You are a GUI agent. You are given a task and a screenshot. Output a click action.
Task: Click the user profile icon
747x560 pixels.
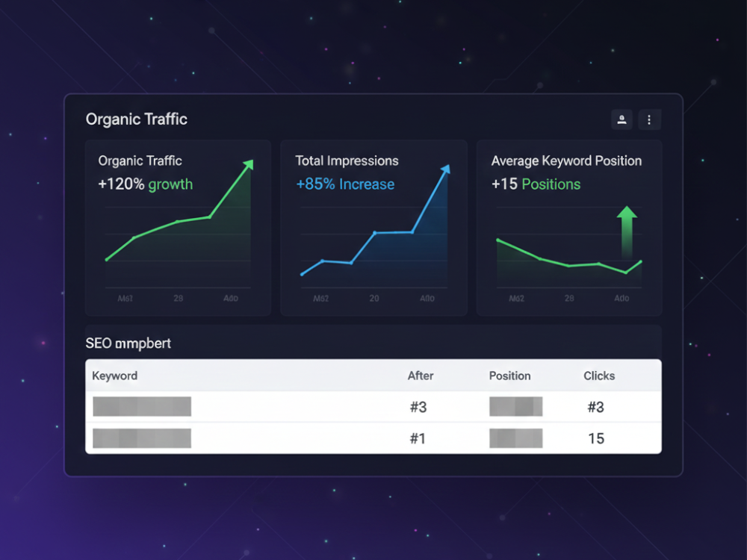[622, 119]
